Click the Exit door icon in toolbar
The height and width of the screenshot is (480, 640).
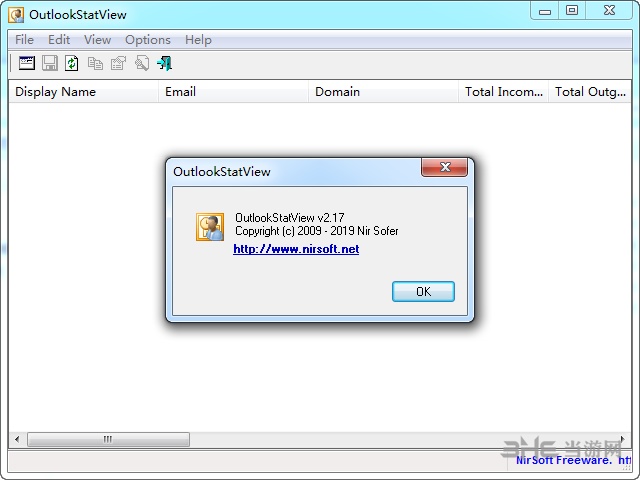[164, 63]
